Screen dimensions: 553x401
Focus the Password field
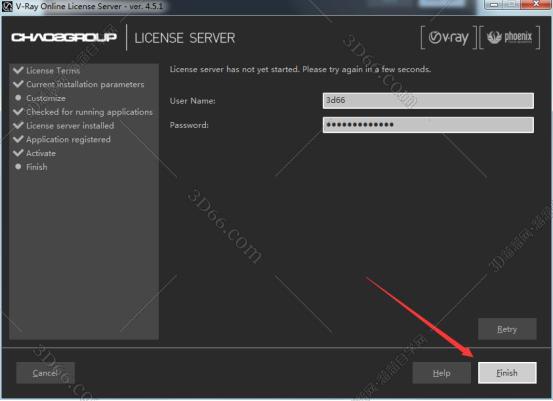(x=428, y=125)
